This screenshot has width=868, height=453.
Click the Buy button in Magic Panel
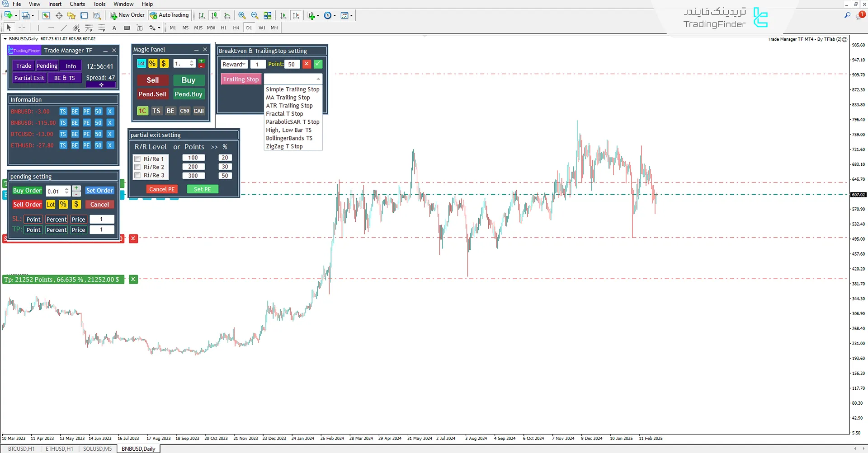coord(189,80)
